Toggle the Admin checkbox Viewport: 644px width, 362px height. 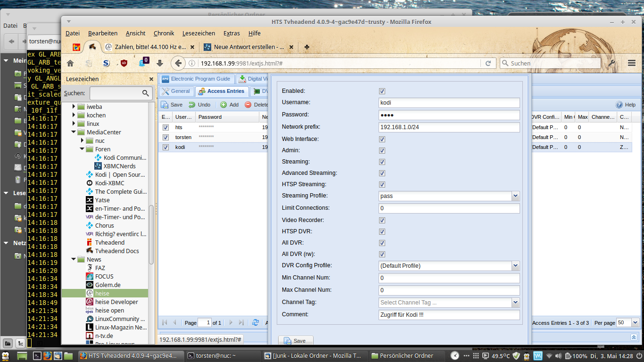tap(382, 150)
